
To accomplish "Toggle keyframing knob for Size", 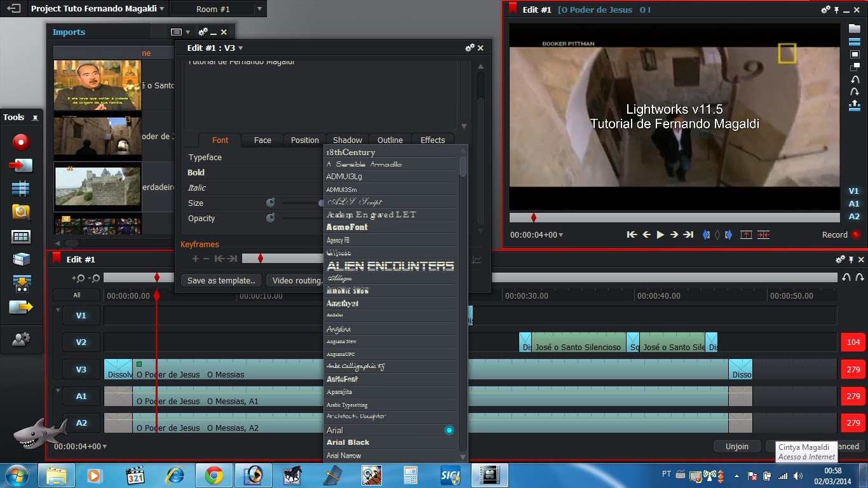I will click(x=271, y=203).
